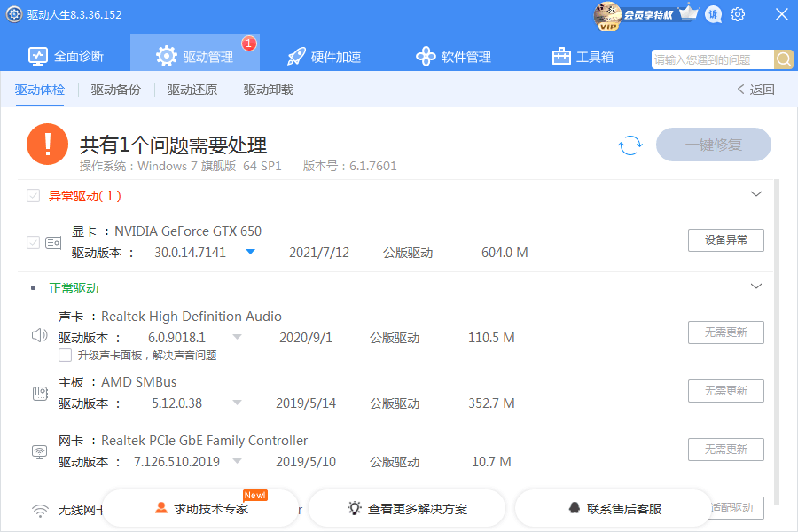Open the NVIDIA driver version dropdown
The width and height of the screenshot is (798, 532).
[250, 252]
